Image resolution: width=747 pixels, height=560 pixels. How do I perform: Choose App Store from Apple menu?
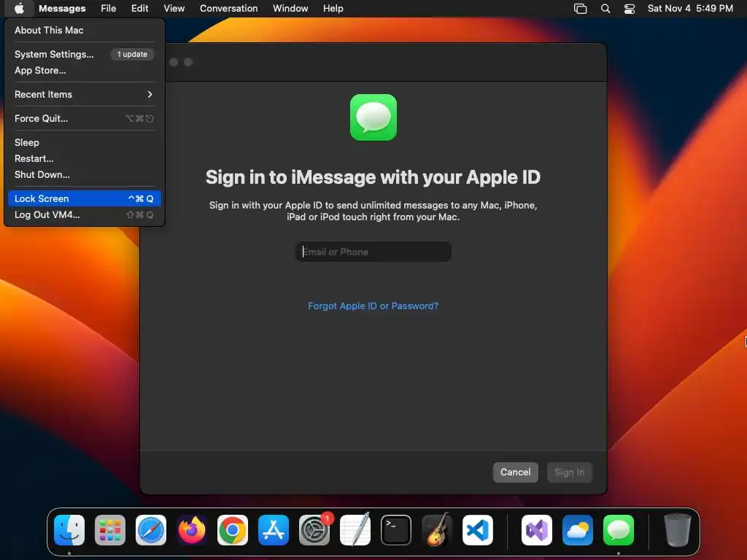click(85, 71)
